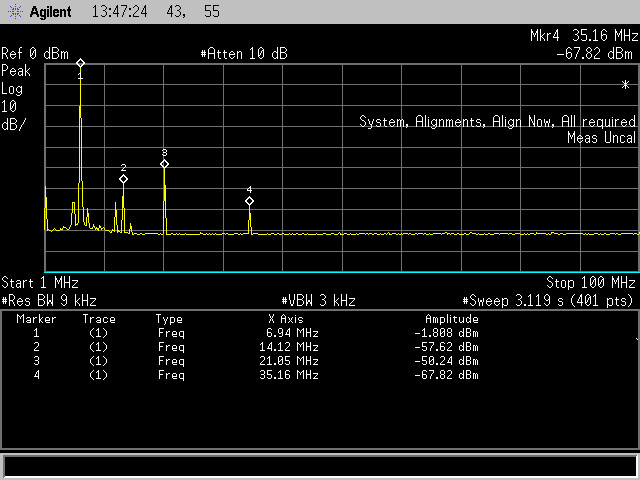Click the 21.05 MHz table cell

(289, 361)
